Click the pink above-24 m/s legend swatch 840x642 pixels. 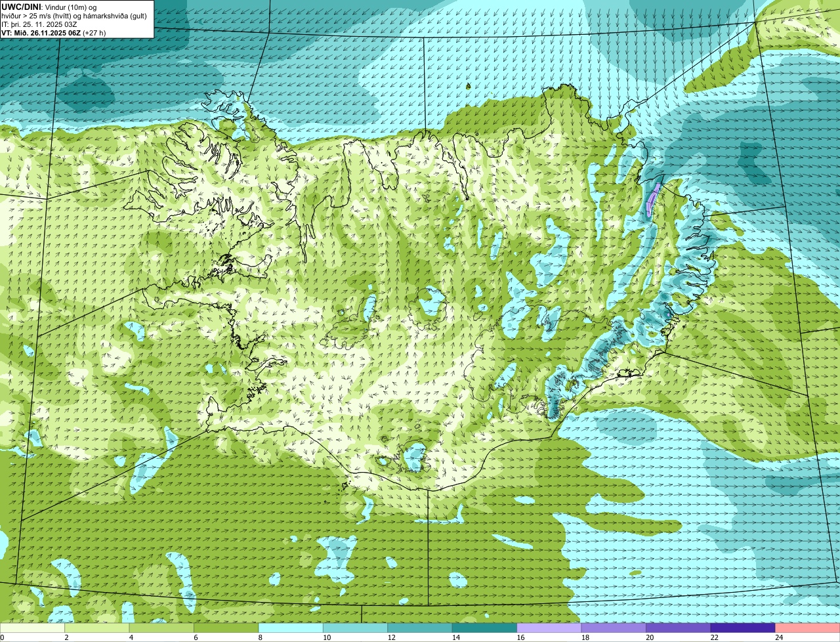[808, 628]
